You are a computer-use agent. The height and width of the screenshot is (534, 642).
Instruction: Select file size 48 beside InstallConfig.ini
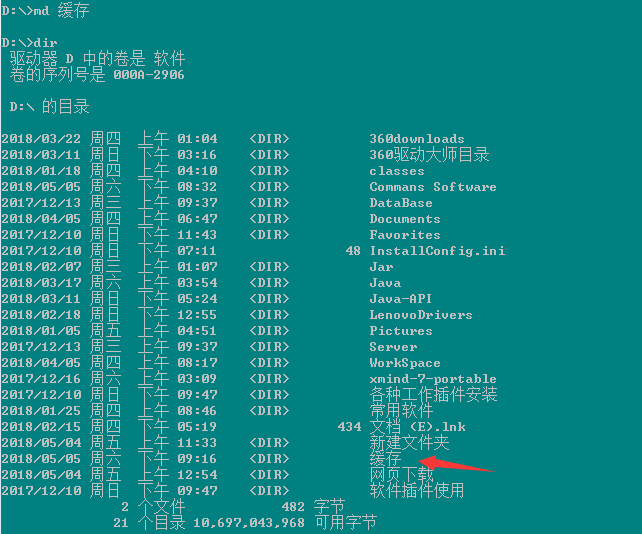[x=353, y=251]
